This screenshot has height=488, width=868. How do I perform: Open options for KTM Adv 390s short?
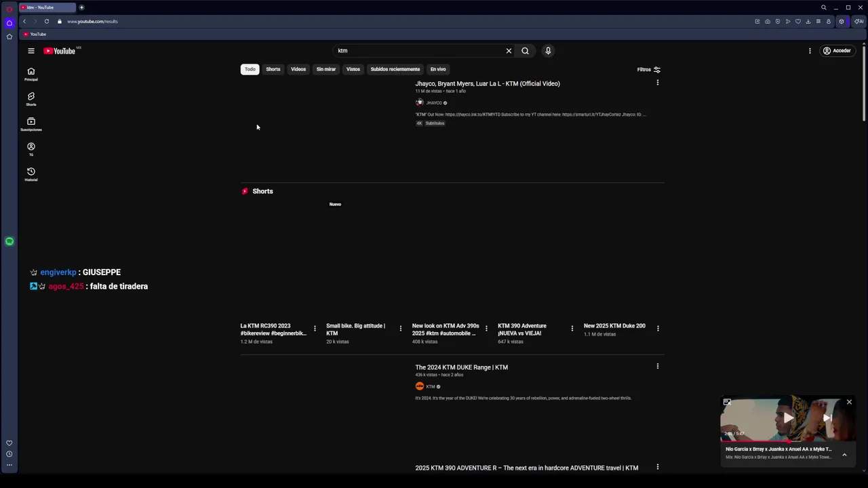(486, 329)
